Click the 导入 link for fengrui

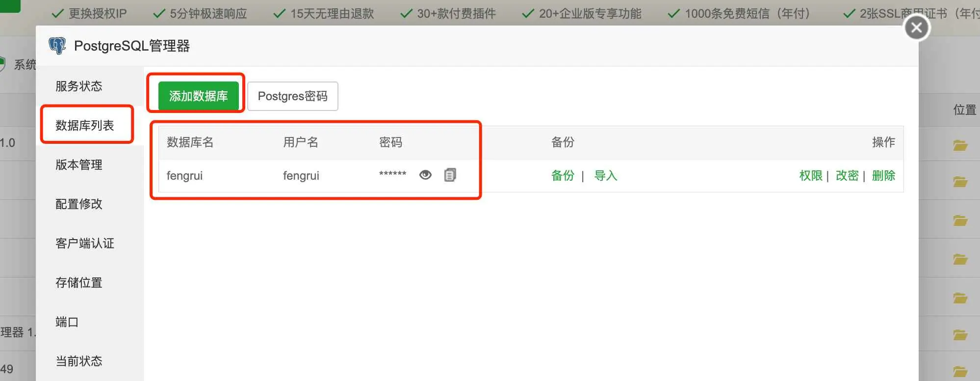tap(605, 176)
